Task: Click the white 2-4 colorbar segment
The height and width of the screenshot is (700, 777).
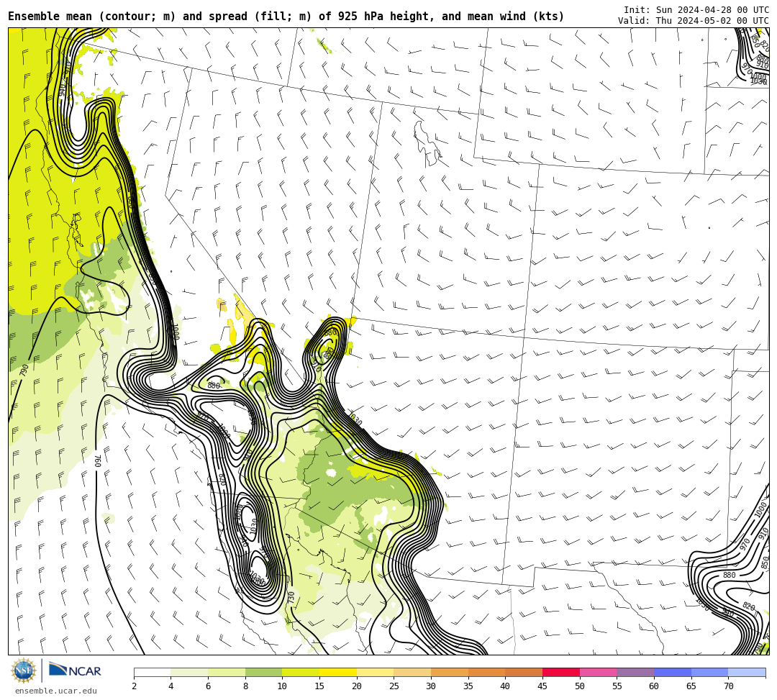Action: click(152, 672)
